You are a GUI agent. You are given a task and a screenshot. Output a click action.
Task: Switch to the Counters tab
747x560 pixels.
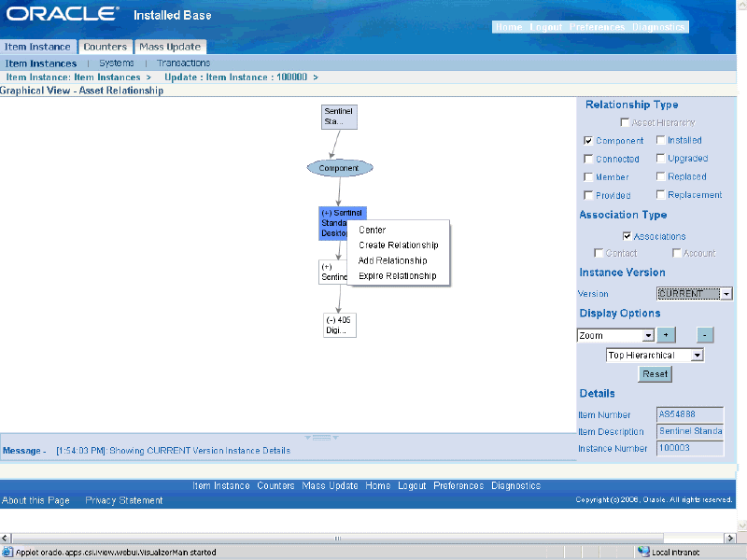106,47
